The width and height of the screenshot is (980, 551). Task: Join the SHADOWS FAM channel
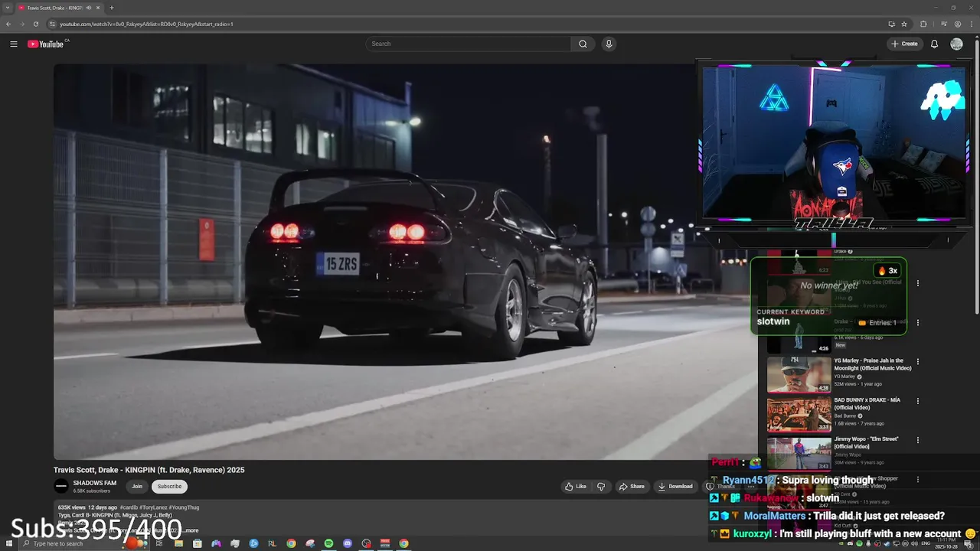tap(137, 486)
